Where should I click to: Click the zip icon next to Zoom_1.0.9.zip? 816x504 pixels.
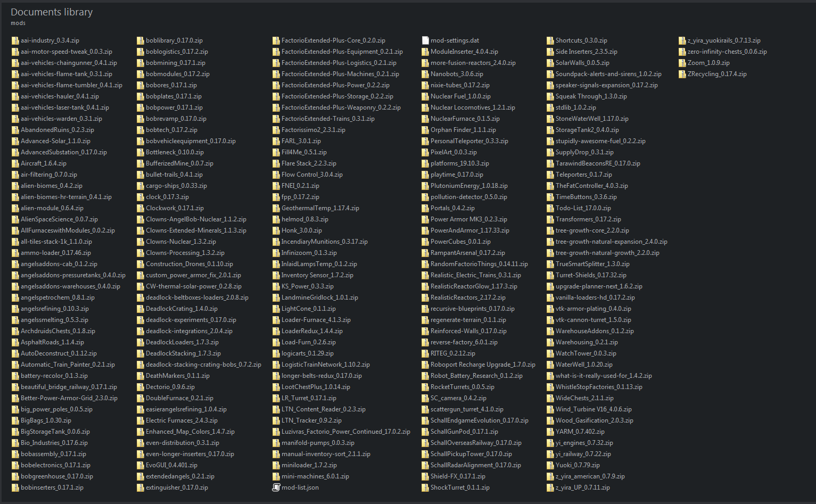[682, 63]
